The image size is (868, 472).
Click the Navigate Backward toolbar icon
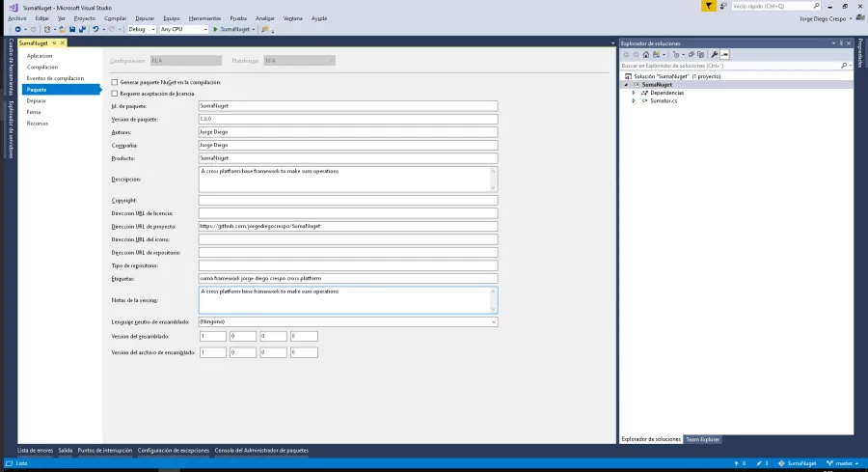tap(17, 29)
